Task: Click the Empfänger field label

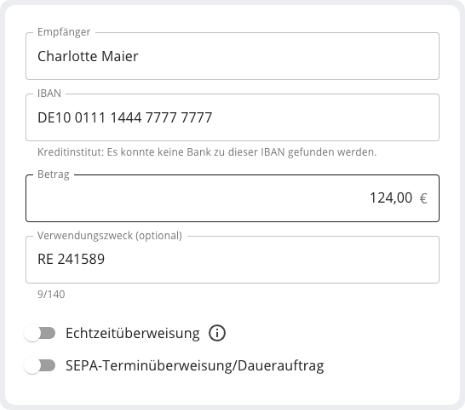Action: (x=64, y=32)
